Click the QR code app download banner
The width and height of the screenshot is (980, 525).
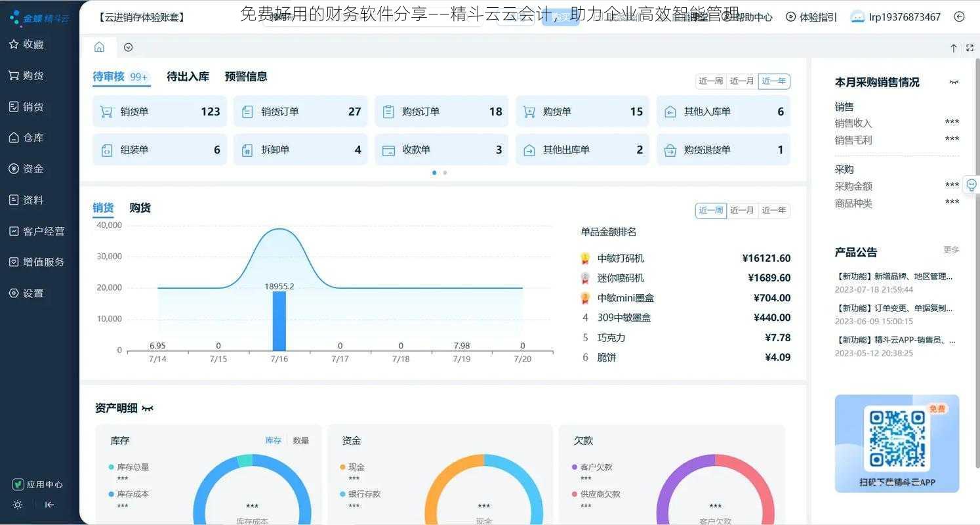(897, 444)
